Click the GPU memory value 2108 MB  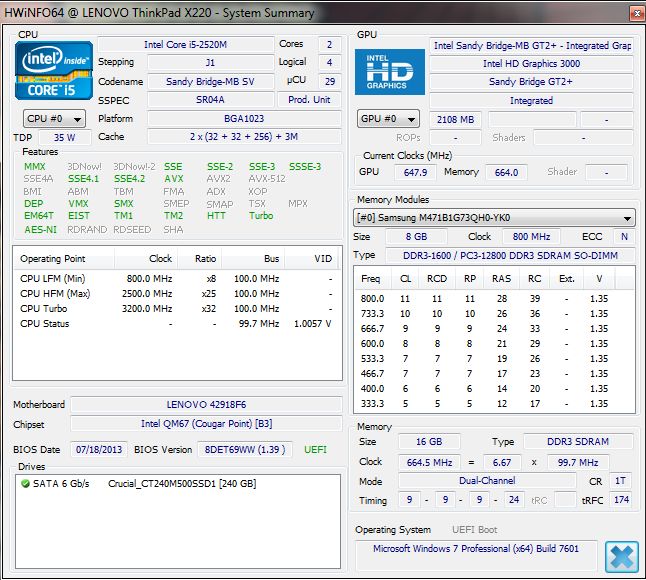coord(455,119)
